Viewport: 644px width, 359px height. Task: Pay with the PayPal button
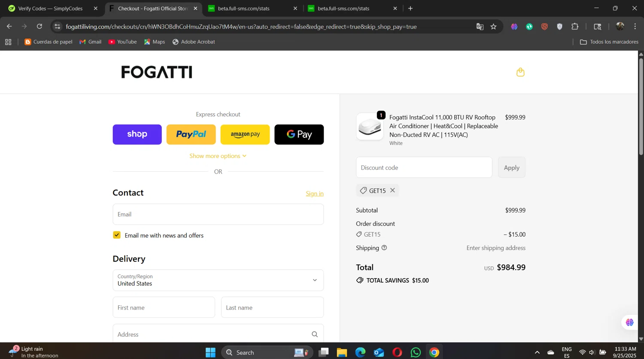pos(191,134)
